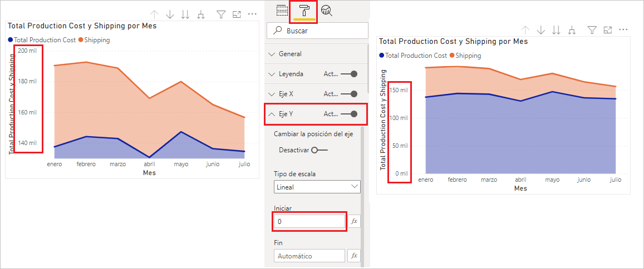Click drill down arrow on left chart
644x269 pixels.
coord(170,14)
